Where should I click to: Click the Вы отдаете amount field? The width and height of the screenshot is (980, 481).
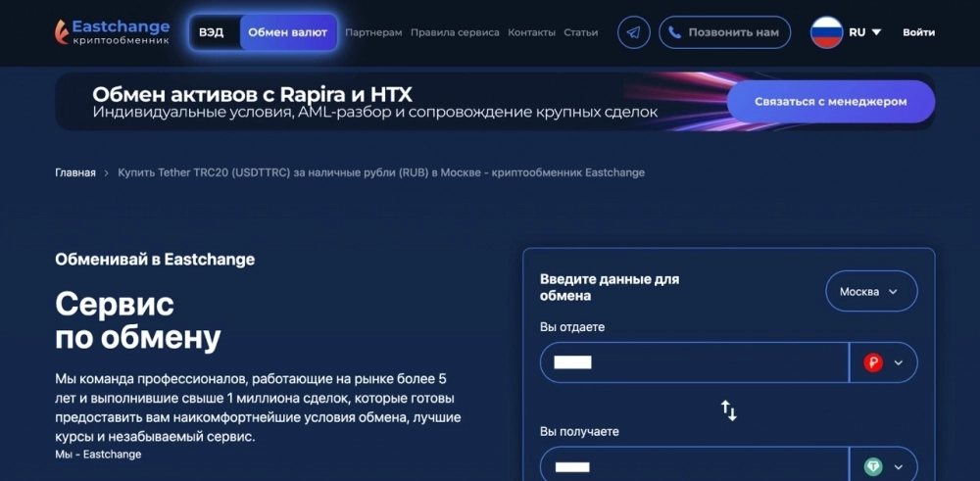tap(695, 362)
